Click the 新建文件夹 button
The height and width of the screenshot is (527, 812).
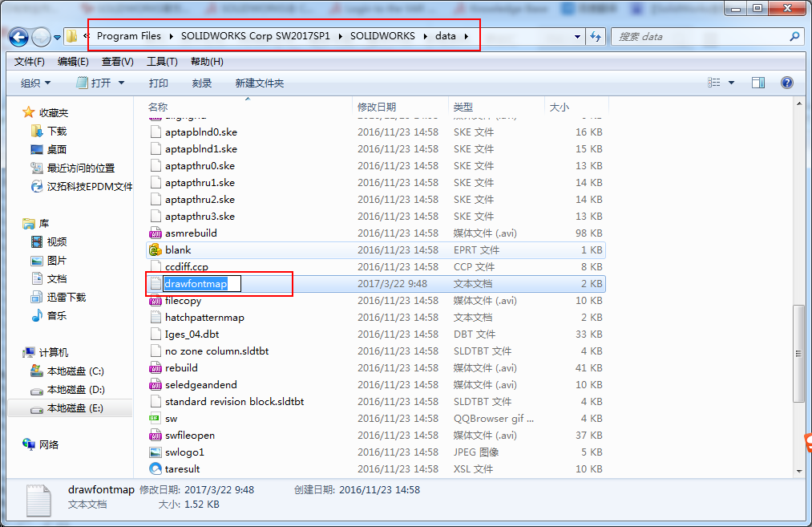click(260, 83)
